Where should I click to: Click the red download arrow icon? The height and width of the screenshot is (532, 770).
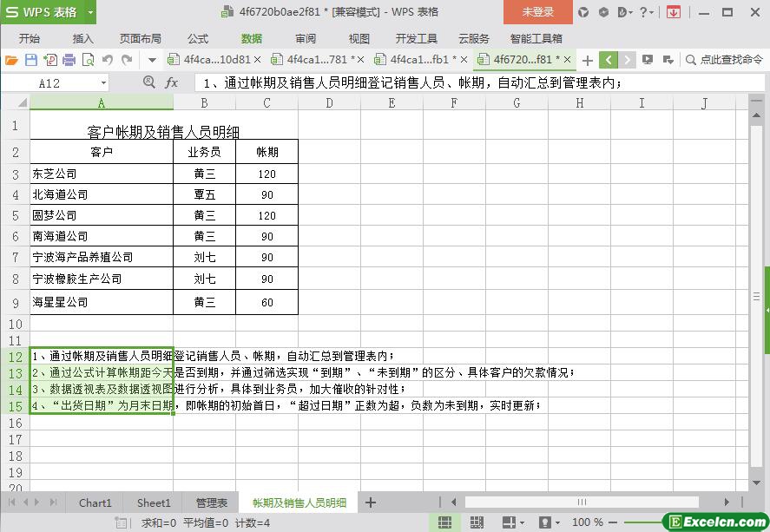pos(674,12)
